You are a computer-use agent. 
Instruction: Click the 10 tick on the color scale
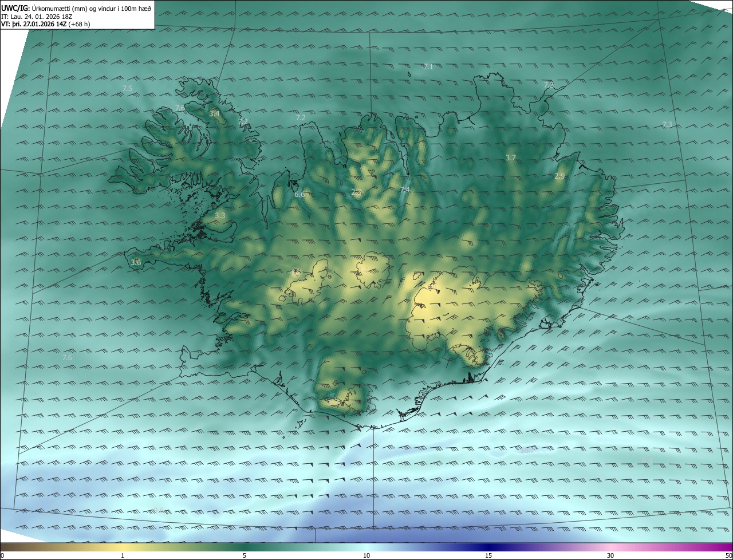tap(366, 555)
